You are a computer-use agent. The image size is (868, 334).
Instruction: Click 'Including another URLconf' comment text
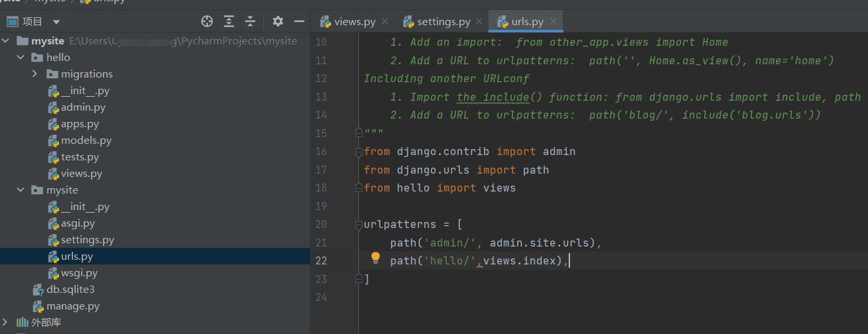coord(447,79)
